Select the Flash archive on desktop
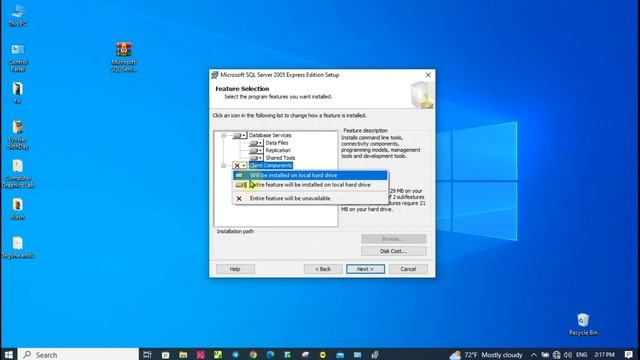 point(18,209)
